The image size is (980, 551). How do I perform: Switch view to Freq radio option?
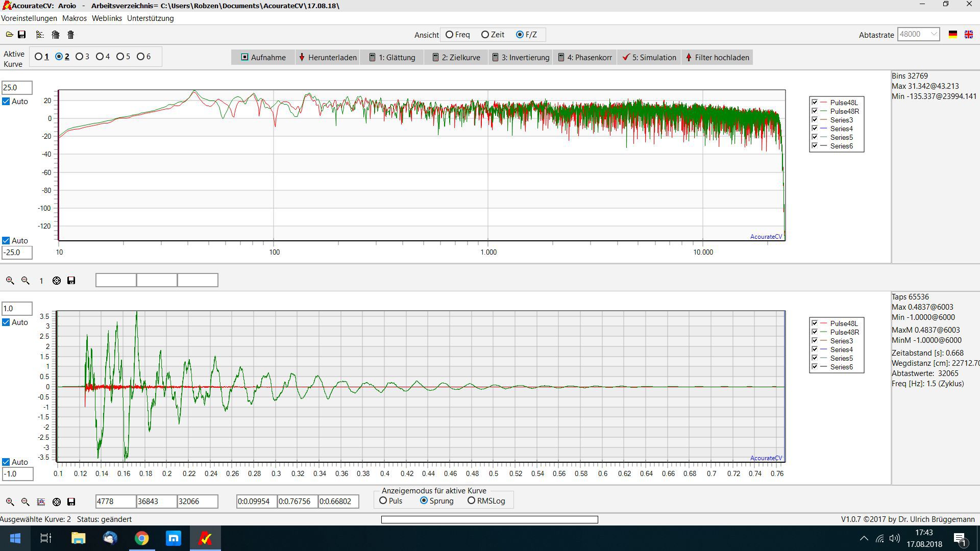click(x=449, y=35)
